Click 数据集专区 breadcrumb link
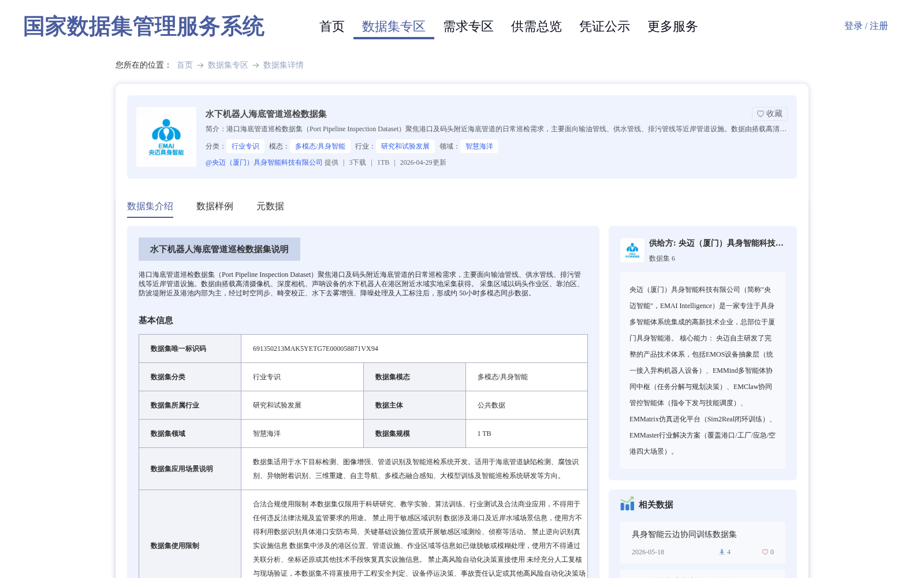This screenshot has width=924, height=578. (228, 65)
